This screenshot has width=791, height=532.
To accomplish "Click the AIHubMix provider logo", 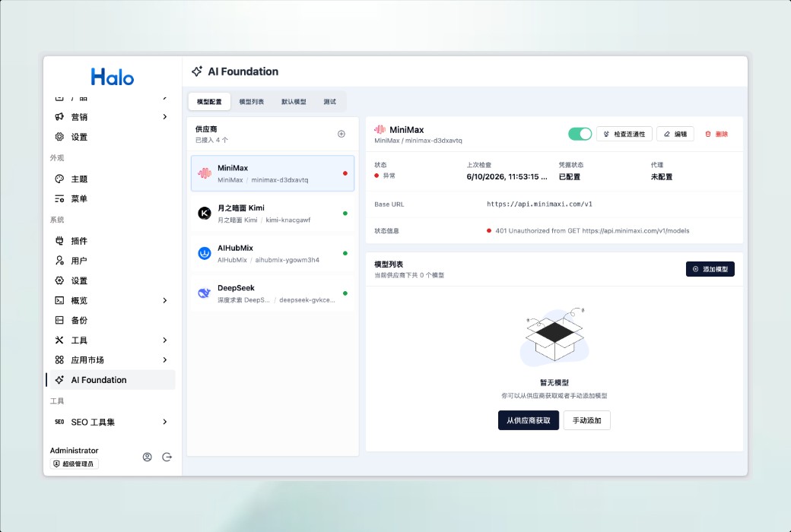I will [x=205, y=253].
